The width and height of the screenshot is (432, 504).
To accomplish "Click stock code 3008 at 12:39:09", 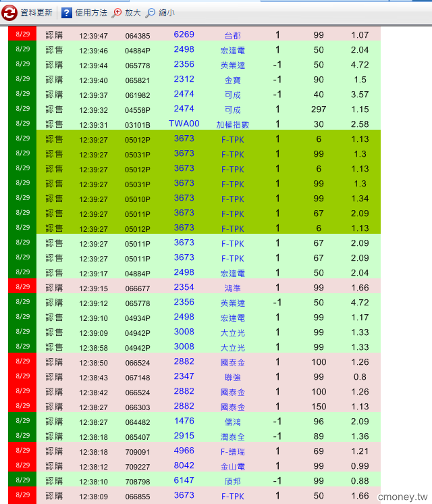I will click(x=184, y=332).
